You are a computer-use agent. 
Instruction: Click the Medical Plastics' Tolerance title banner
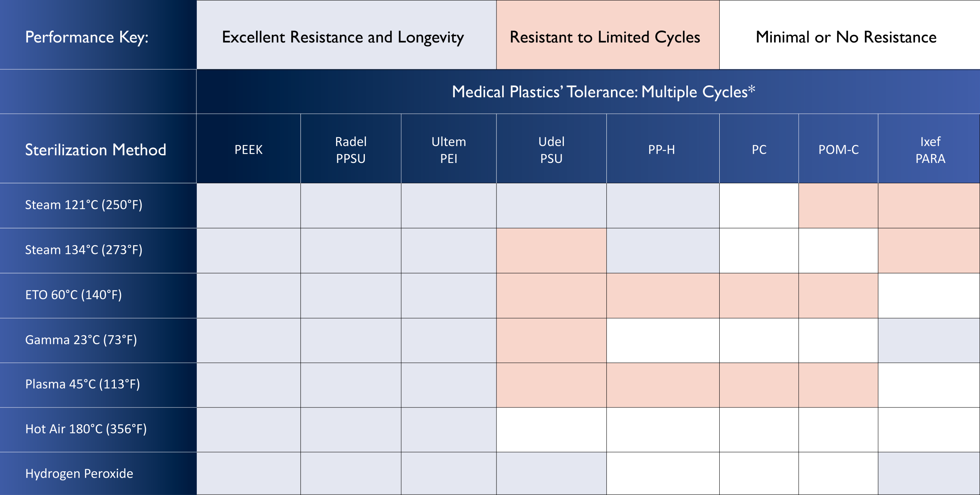603,92
